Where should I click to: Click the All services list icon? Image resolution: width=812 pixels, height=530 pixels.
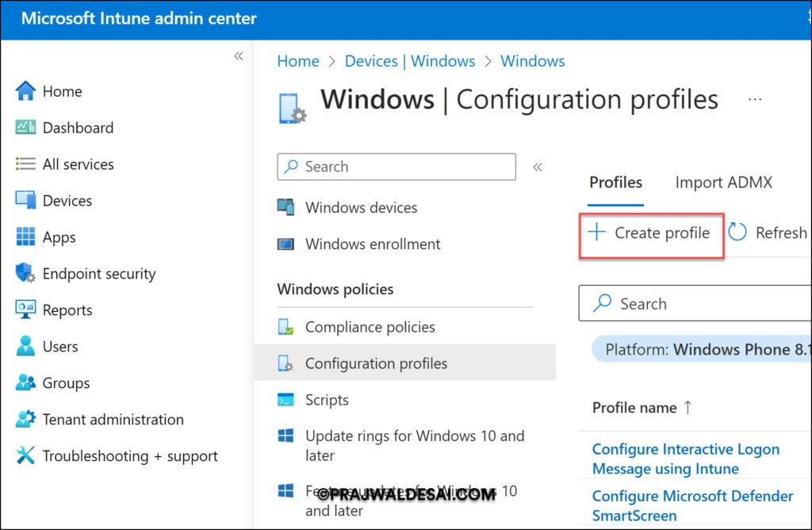click(25, 163)
